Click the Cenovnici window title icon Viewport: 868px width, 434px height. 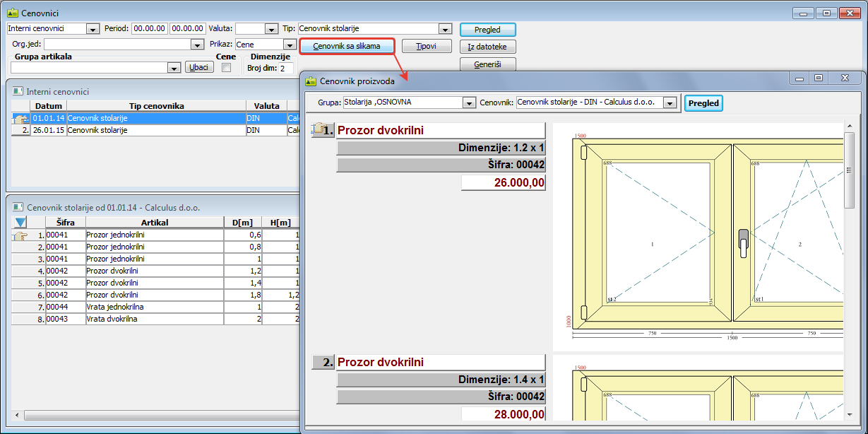coord(12,13)
